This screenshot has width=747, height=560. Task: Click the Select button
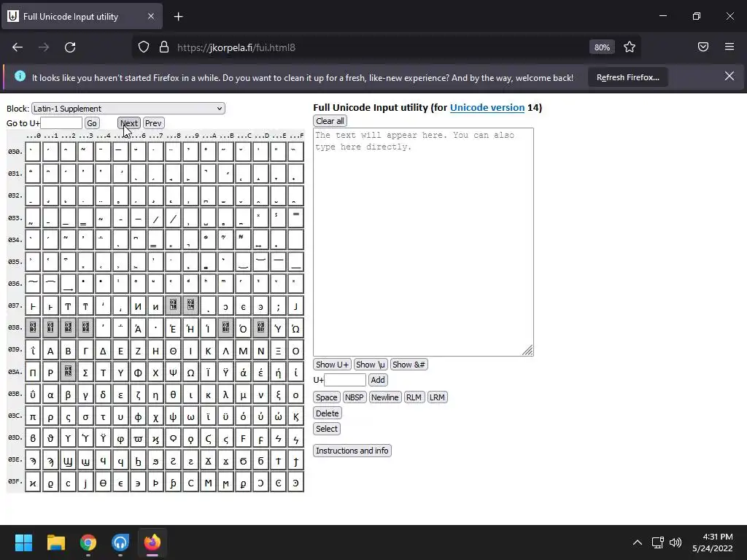(x=327, y=429)
